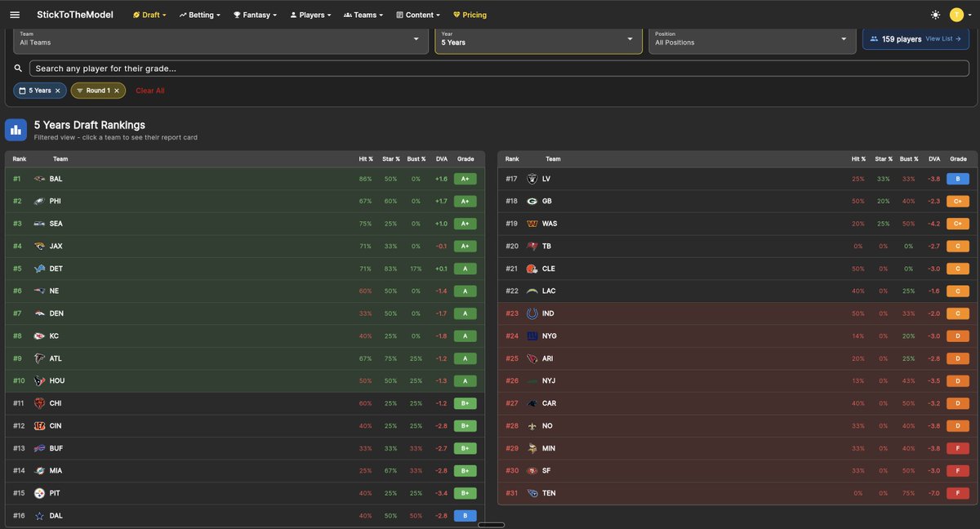Screen dimensions: 980x529
Task: Click the New England Patriots team logo
Action: [39, 291]
